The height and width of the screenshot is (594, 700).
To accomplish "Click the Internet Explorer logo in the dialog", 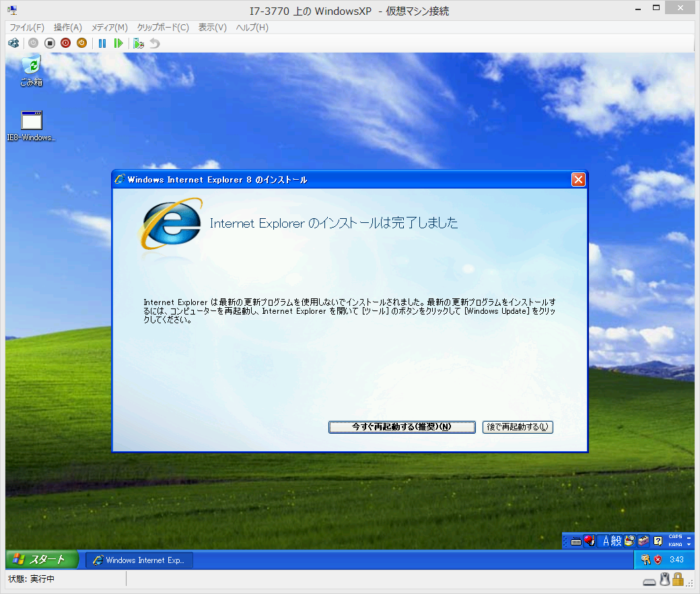I will 172,224.
